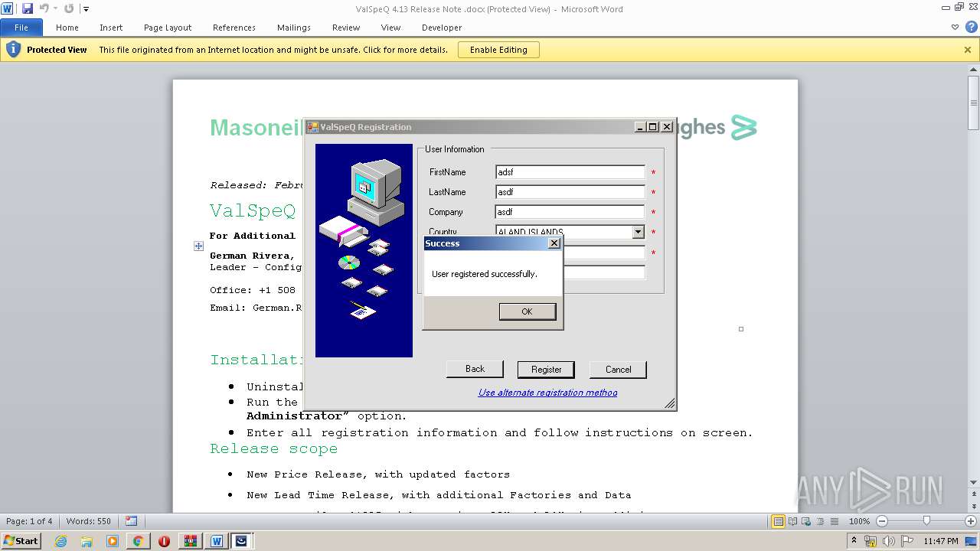Switch to the Insert ribbon tab
The image size is (980, 551).
pyautogui.click(x=111, y=28)
